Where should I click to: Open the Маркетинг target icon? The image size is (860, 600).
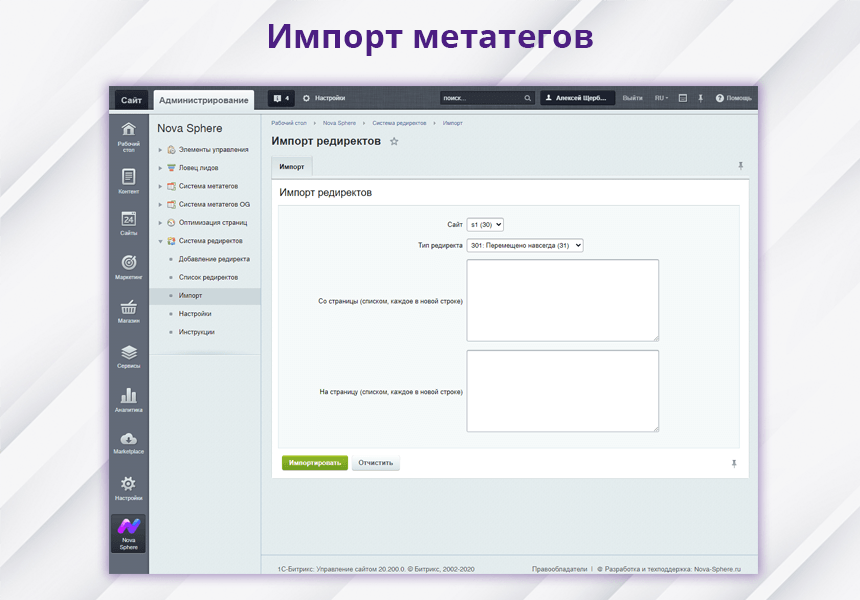point(128,263)
